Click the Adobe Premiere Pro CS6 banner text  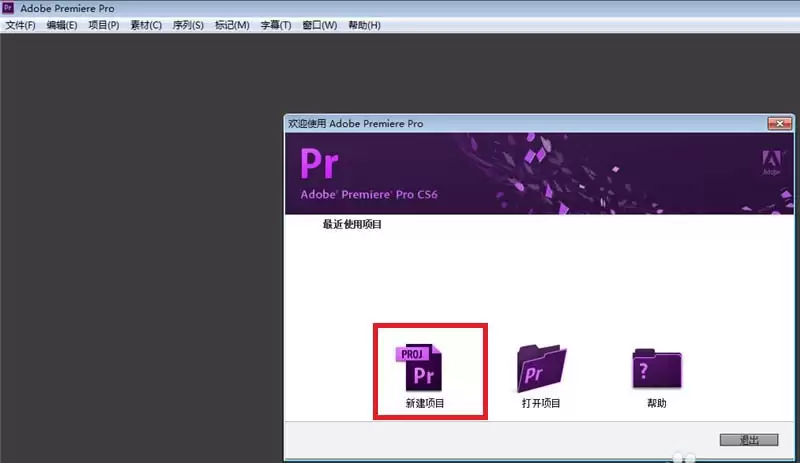pos(369,194)
